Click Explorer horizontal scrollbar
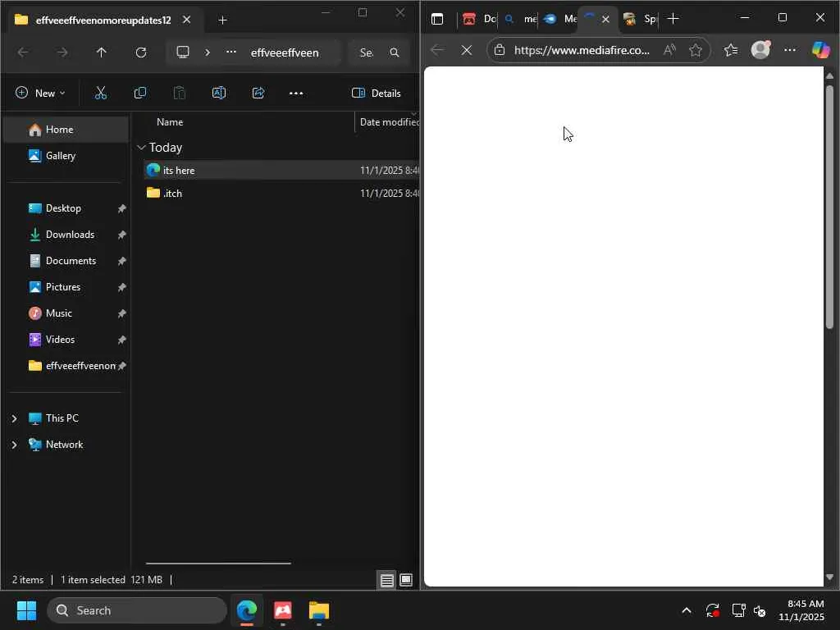Image resolution: width=840 pixels, height=630 pixels. [218, 564]
